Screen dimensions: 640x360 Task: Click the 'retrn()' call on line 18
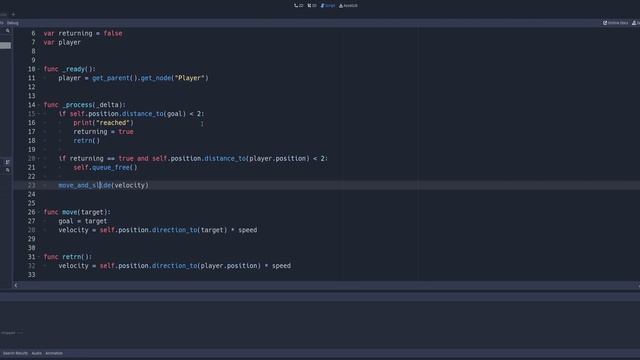click(x=87, y=141)
